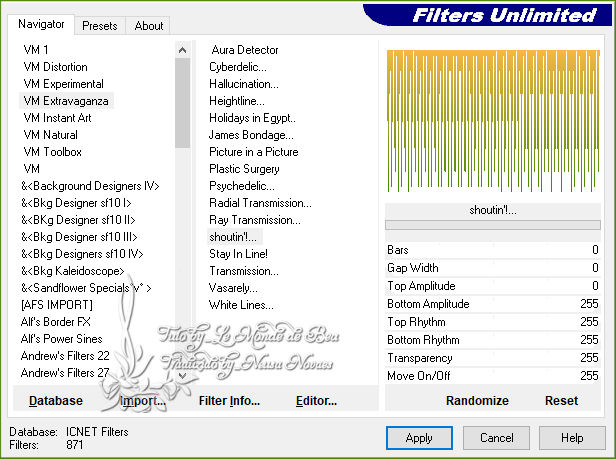
Task: Select VM Natural category
Action: pos(51,135)
